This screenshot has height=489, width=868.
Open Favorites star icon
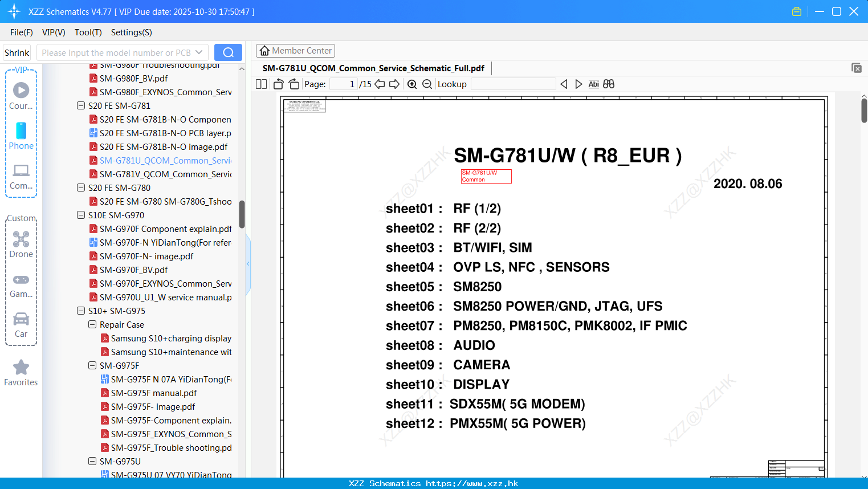pyautogui.click(x=21, y=373)
